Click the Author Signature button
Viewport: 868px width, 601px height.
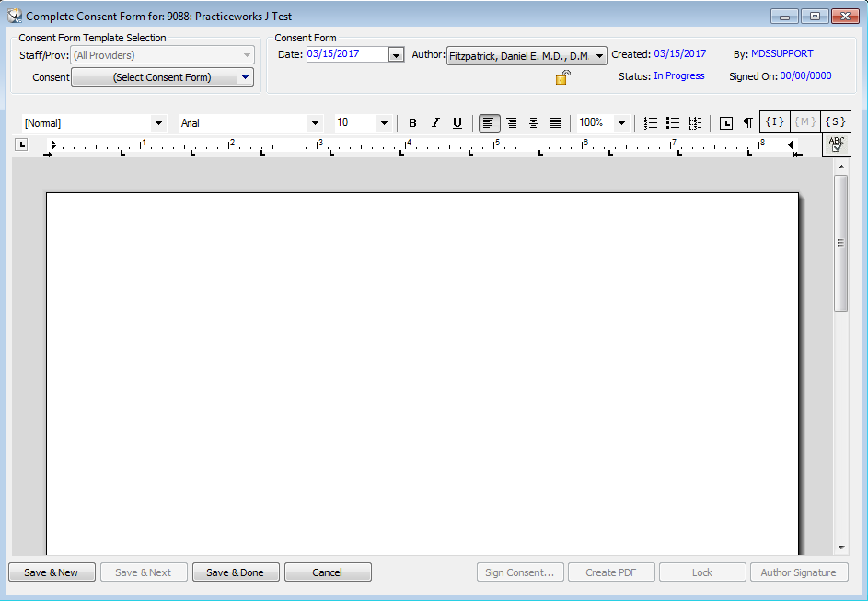click(x=799, y=572)
